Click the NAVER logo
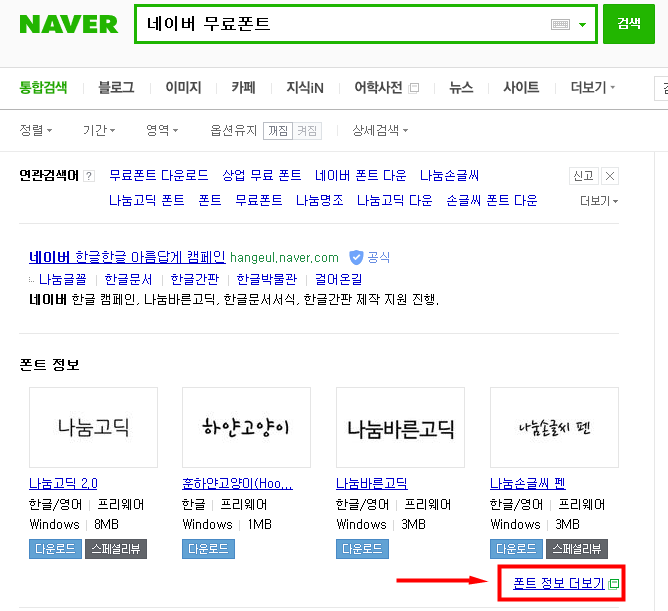 (69, 24)
